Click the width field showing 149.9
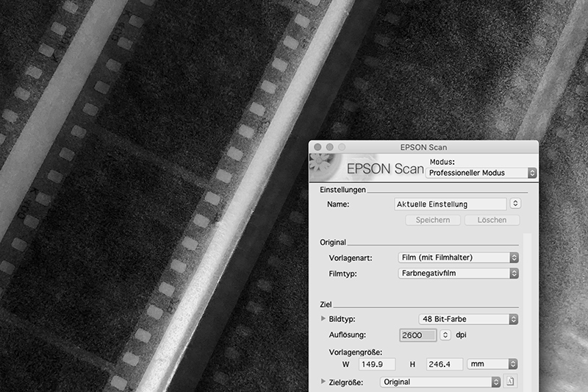Screen dimensions: 588x392 [x=377, y=364]
